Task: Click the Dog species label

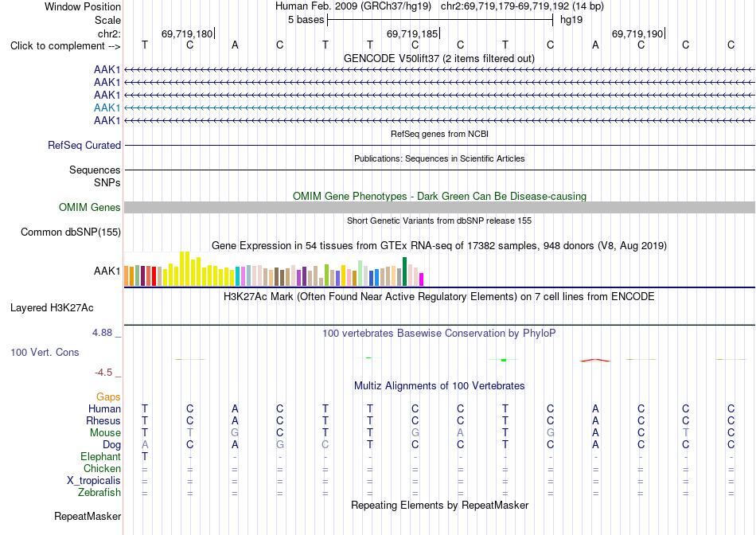Action: (112, 445)
